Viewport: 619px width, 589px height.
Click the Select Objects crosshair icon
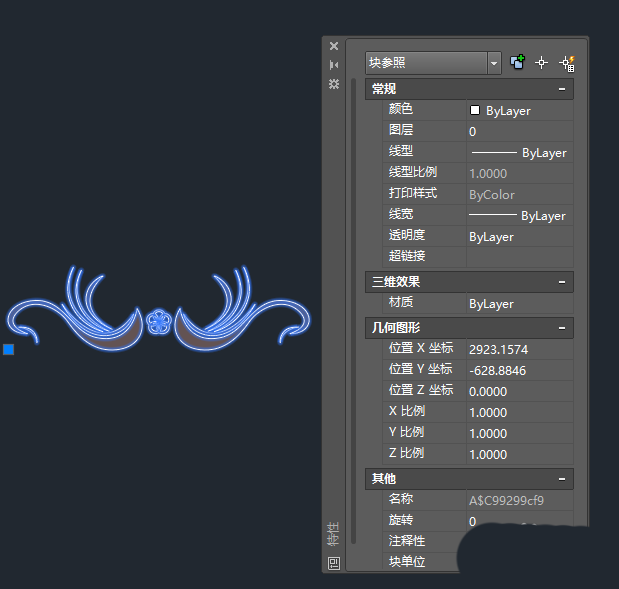click(x=541, y=62)
